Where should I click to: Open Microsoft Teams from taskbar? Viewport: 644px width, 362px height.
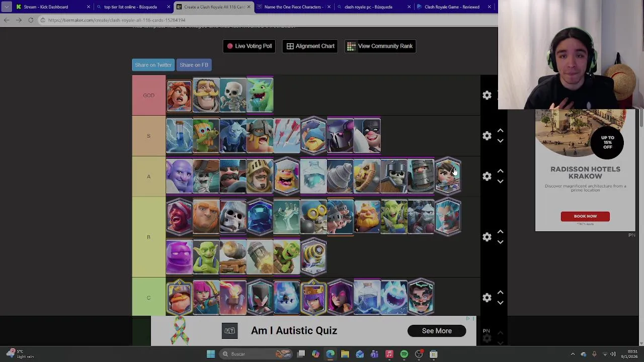pyautogui.click(x=374, y=354)
